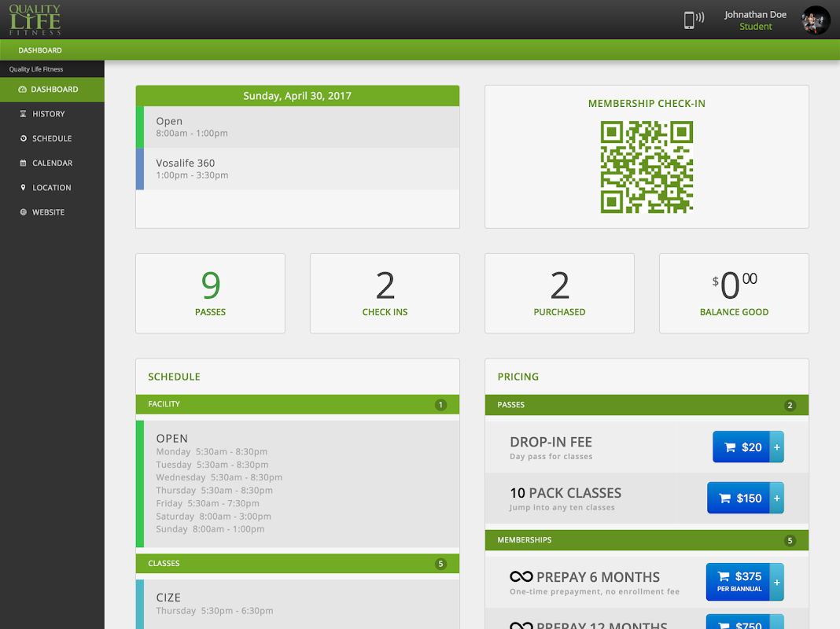Screen dimensions: 840x629
Task: Expand plus next to $150 pack
Action: pyautogui.click(x=777, y=498)
